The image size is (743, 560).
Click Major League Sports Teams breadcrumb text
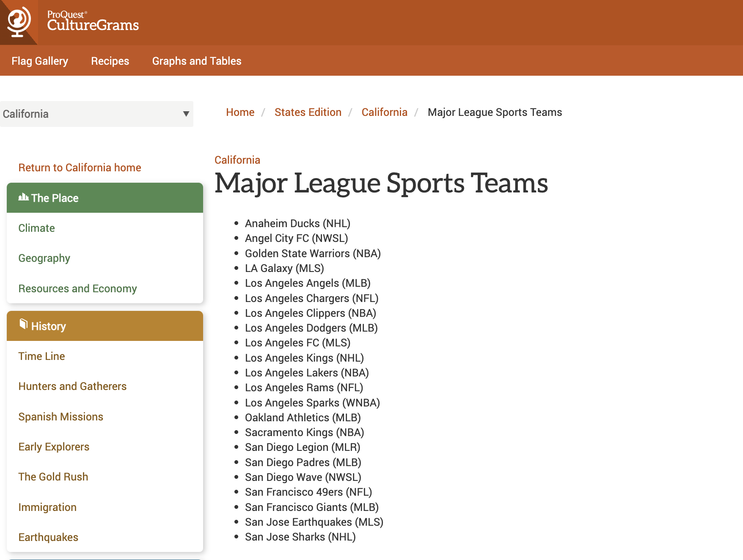495,112
